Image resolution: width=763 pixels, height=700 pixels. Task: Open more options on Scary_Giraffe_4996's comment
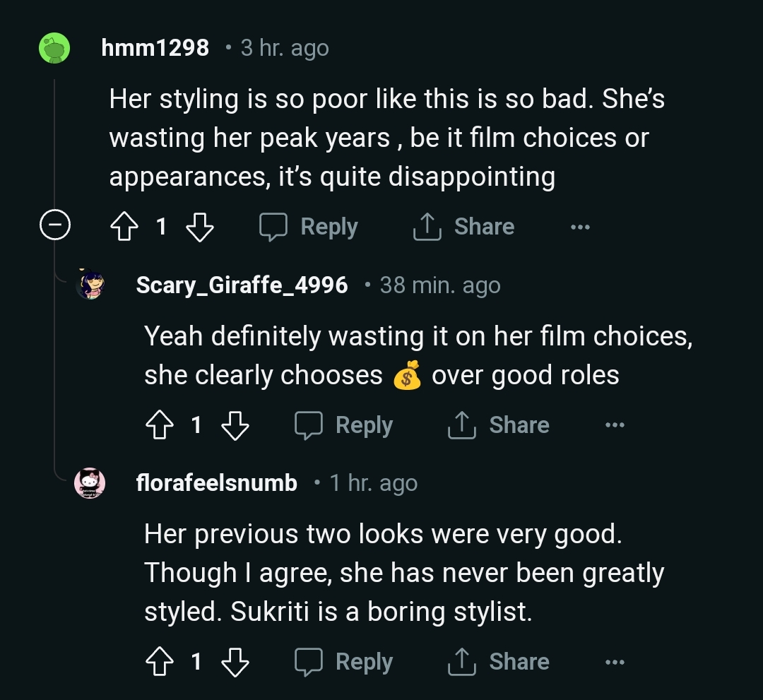tap(615, 425)
